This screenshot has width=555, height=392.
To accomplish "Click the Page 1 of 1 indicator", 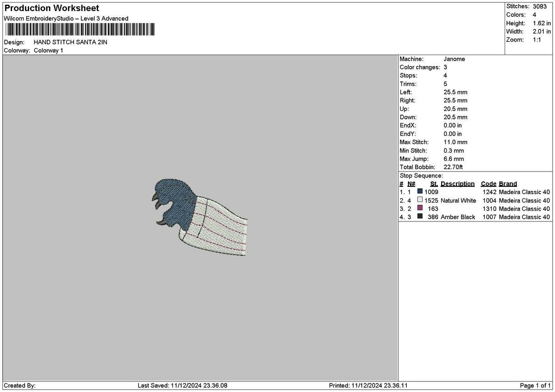I will coord(536,386).
